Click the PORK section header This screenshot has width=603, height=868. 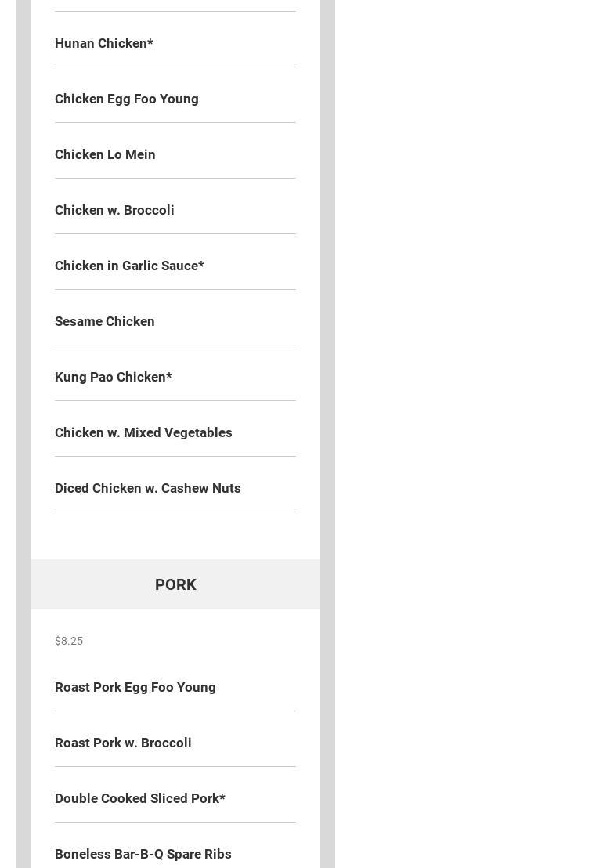point(175,584)
